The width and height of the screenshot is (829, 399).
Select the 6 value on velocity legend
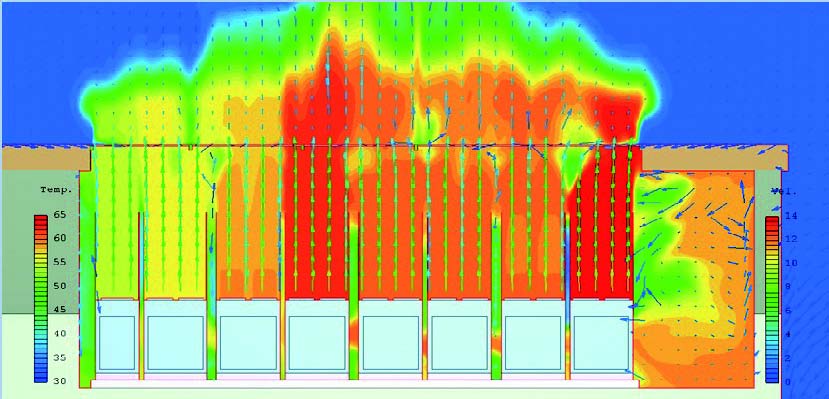[x=787, y=311]
